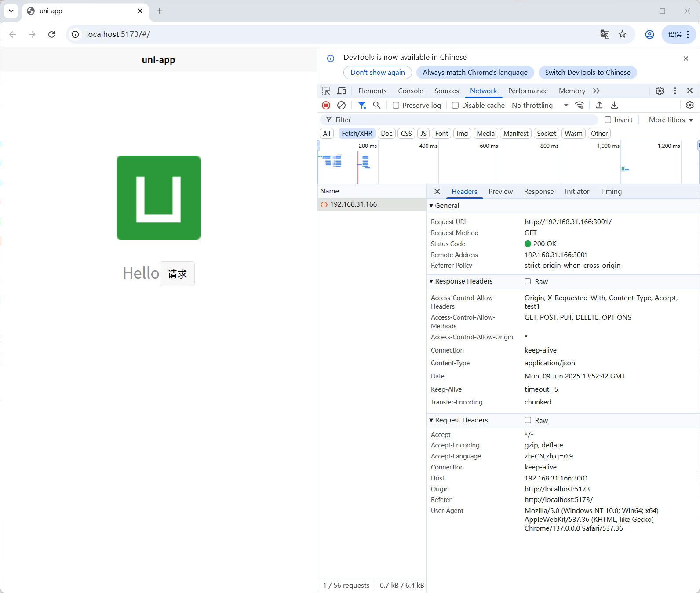
Task: Clear the network log
Action: (x=341, y=106)
